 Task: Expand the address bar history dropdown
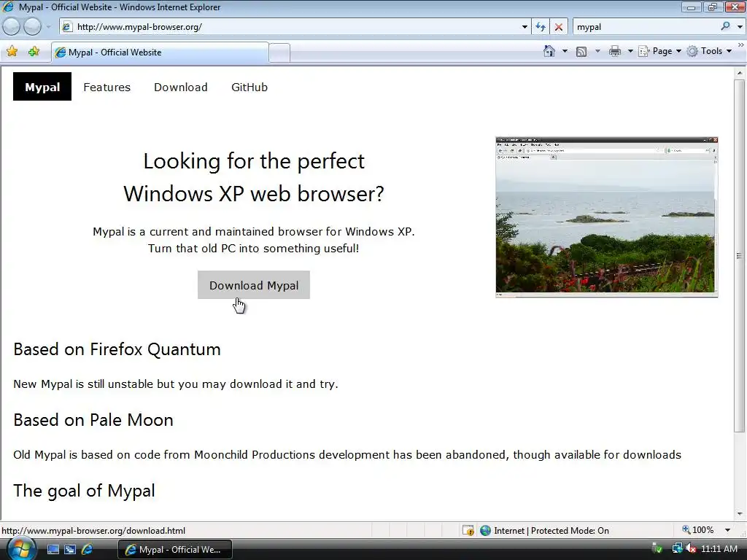point(525,27)
